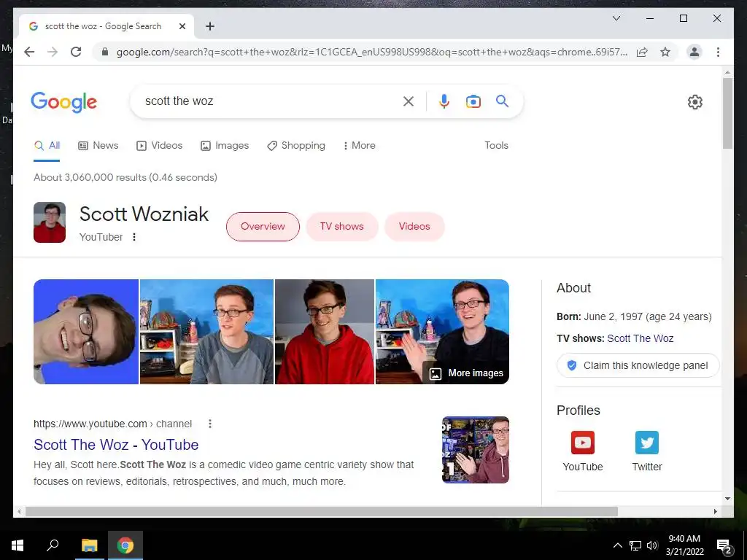Switch to the Videos search tab
This screenshot has width=747, height=560.
(160, 146)
